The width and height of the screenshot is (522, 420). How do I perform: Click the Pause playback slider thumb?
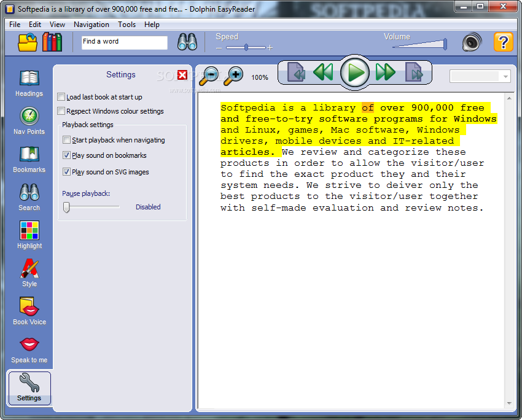click(66, 207)
